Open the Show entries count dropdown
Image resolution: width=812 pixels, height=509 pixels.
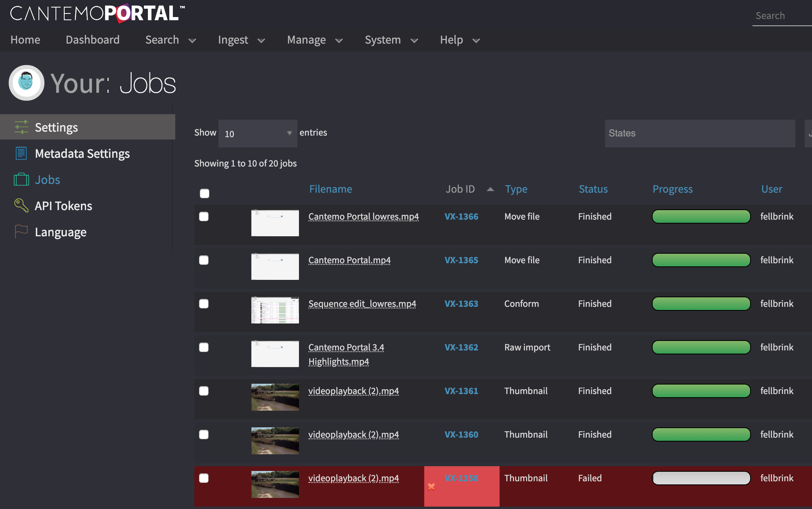click(x=258, y=134)
